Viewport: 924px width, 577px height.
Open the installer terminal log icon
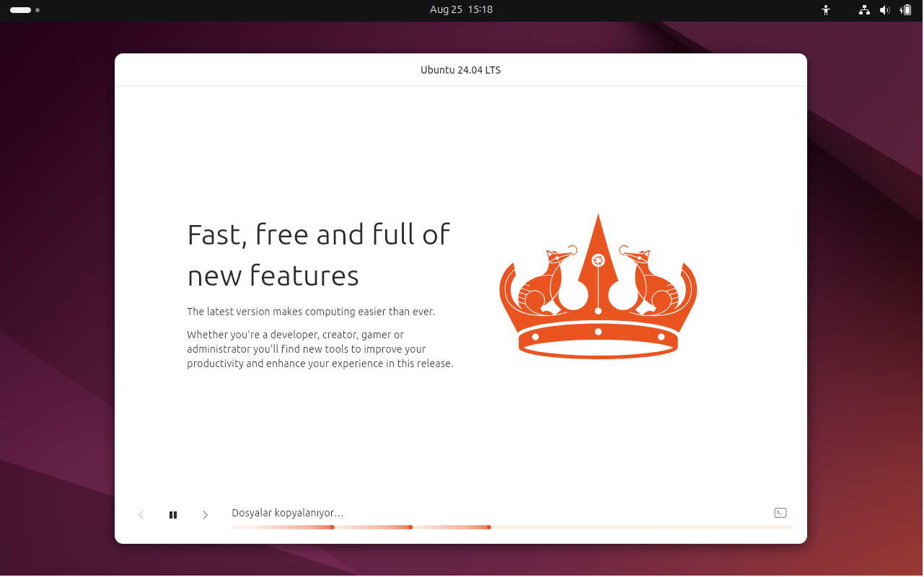coord(780,513)
